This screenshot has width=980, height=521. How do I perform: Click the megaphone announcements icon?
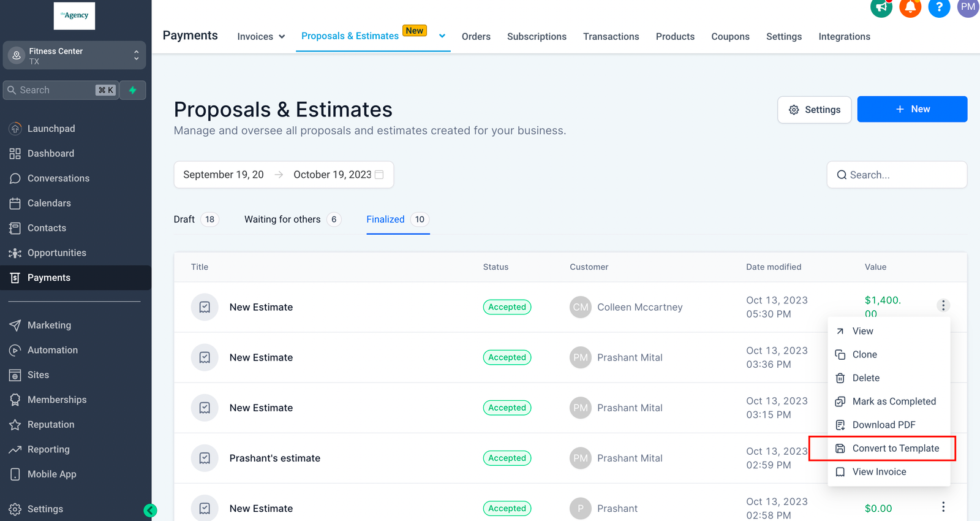tap(881, 7)
